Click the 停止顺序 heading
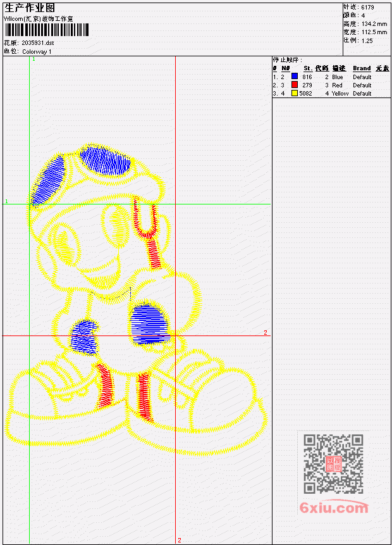 [288, 60]
